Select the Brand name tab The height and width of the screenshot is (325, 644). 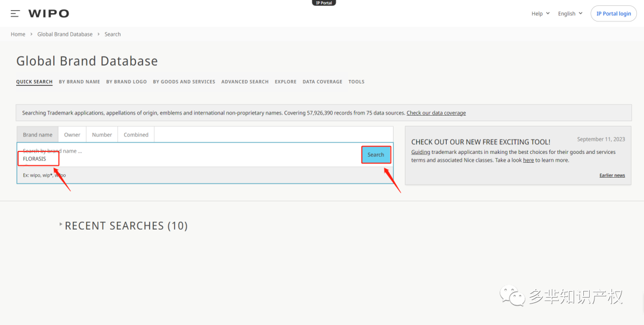coord(38,134)
